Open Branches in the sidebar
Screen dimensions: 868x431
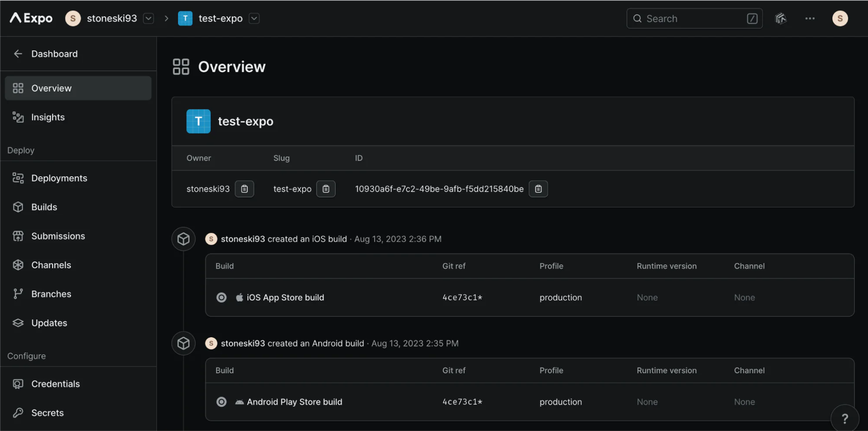point(78,294)
